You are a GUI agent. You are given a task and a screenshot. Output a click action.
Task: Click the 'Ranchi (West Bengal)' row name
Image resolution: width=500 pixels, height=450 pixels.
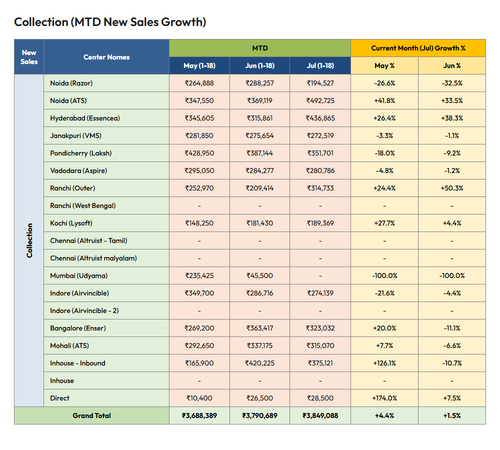[83, 206]
